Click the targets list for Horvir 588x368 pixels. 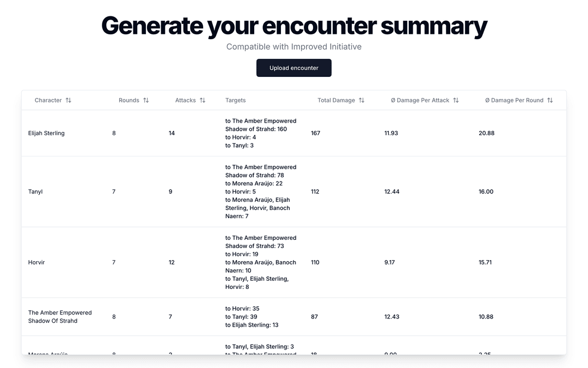(261, 262)
